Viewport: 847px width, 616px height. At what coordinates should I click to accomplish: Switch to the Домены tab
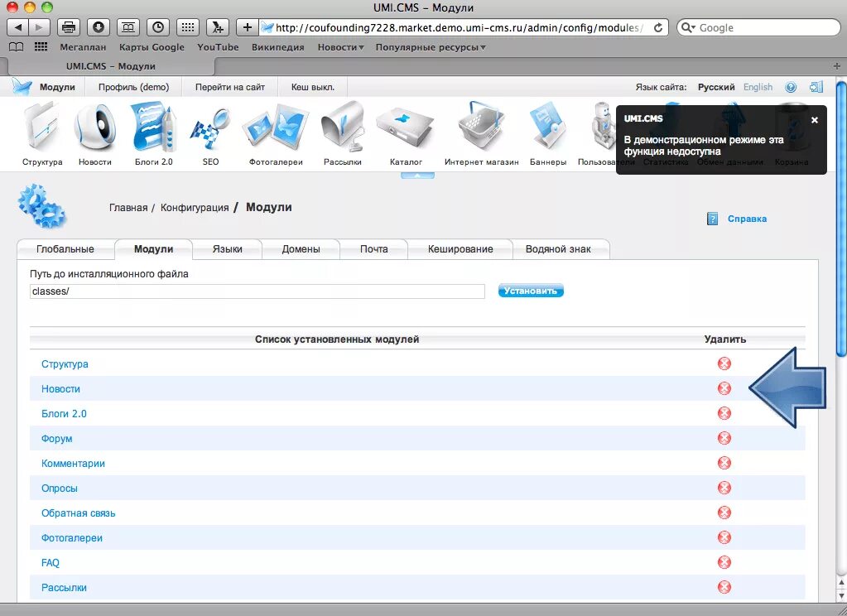301,249
